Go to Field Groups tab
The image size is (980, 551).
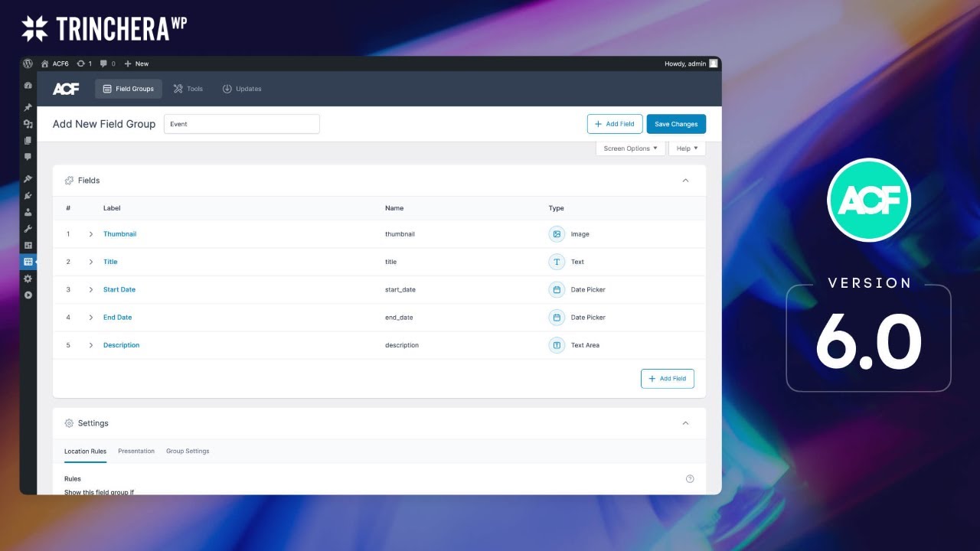pyautogui.click(x=129, y=89)
